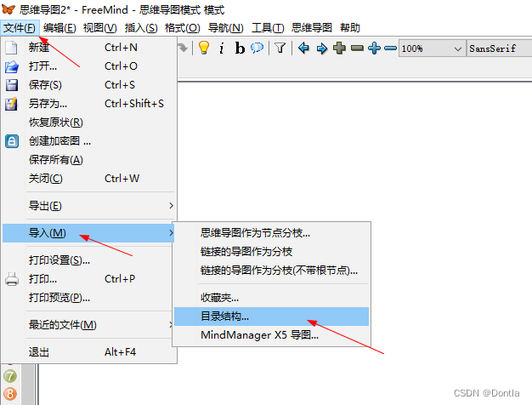Select 思维导图作为节点分枝... import option
The image size is (532, 405).
pos(271,233)
